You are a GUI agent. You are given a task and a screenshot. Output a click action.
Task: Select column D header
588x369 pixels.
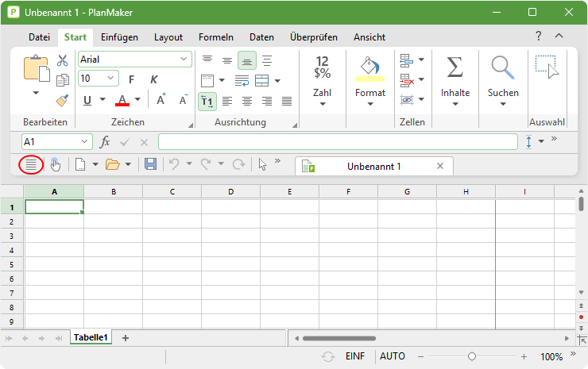point(230,192)
